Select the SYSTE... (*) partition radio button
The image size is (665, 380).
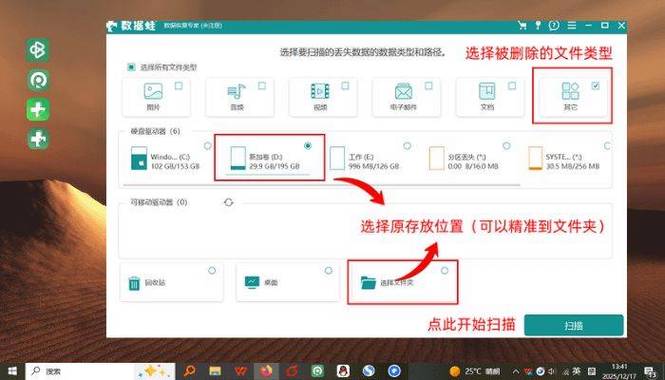(607, 146)
